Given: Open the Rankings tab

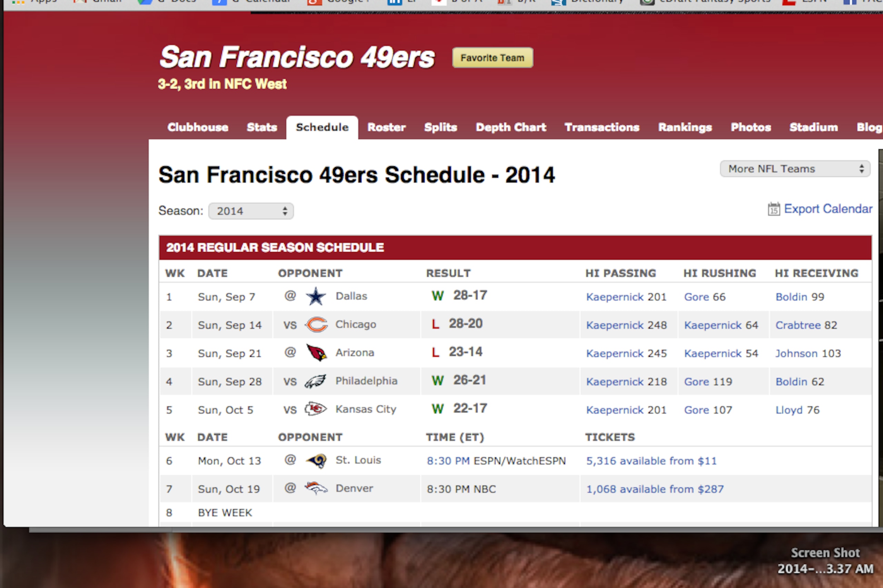Looking at the screenshot, I should (685, 128).
